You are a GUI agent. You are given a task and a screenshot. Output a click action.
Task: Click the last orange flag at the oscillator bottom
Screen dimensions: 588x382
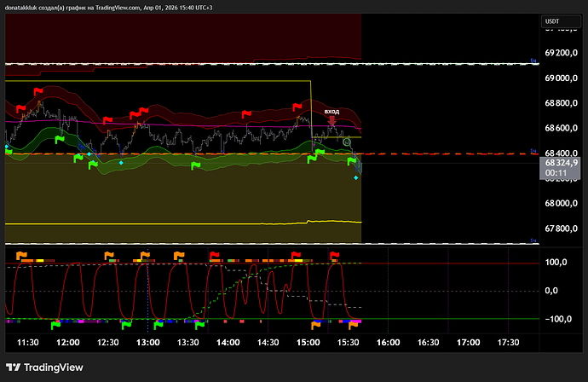[x=353, y=326]
